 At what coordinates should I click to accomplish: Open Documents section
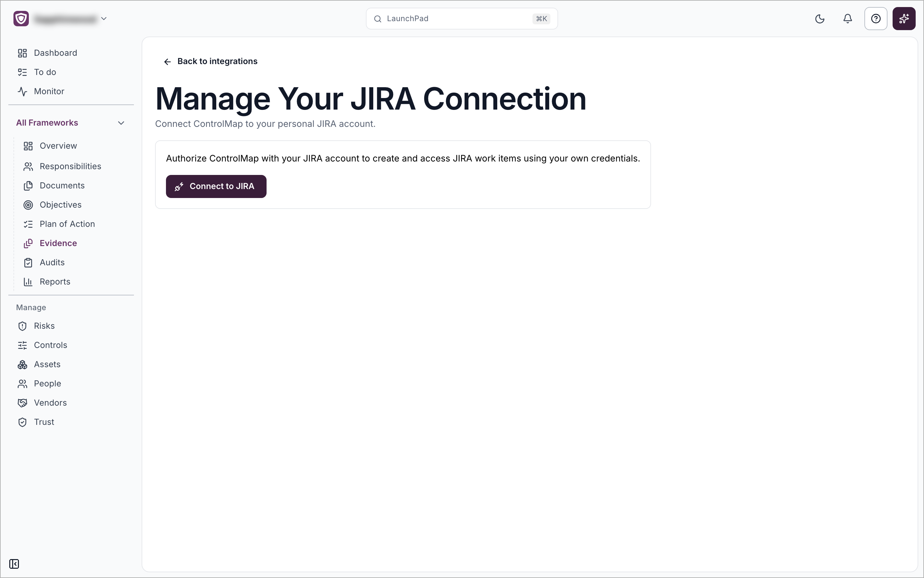click(x=62, y=186)
